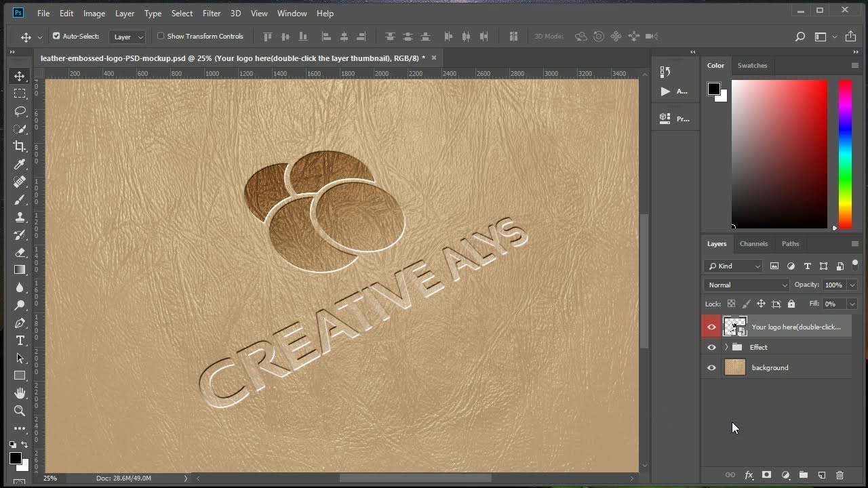Open the Auto-Select Layer dropdown
Screen dimensions: 868x488
(128, 37)
